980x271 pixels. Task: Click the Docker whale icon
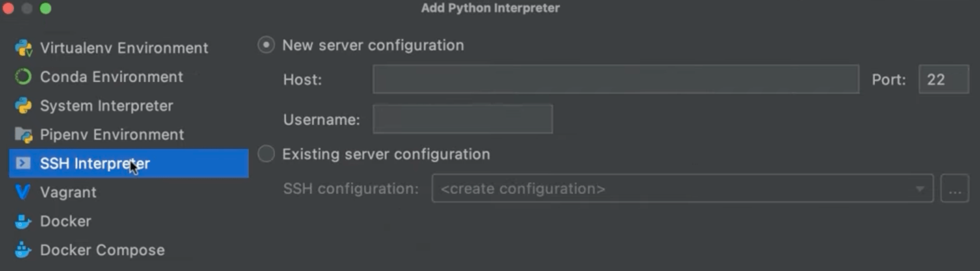click(x=23, y=221)
